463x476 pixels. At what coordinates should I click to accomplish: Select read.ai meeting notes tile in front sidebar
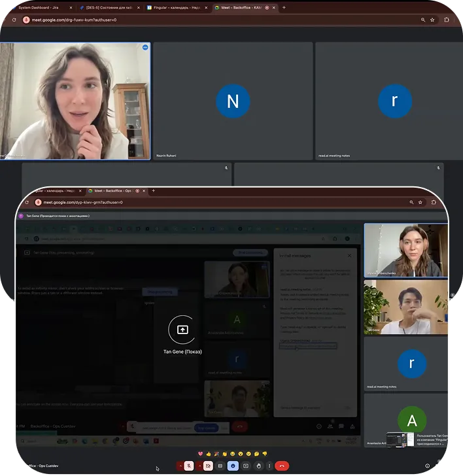click(406, 364)
